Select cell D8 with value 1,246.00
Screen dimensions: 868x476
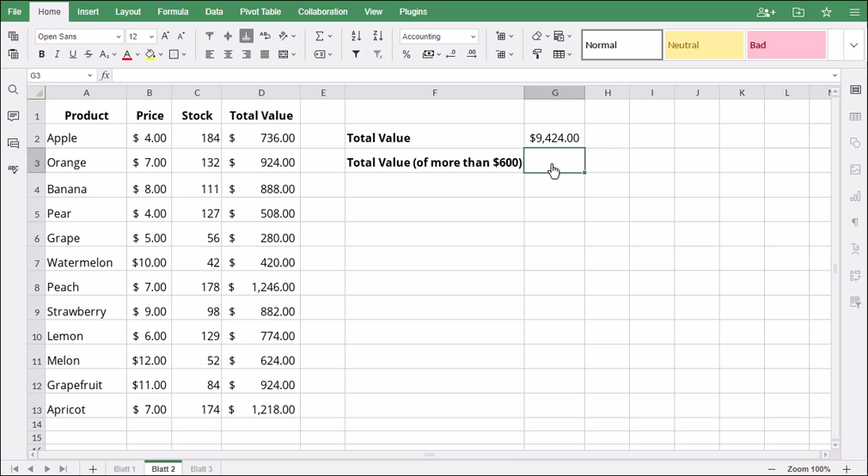pyautogui.click(x=261, y=287)
